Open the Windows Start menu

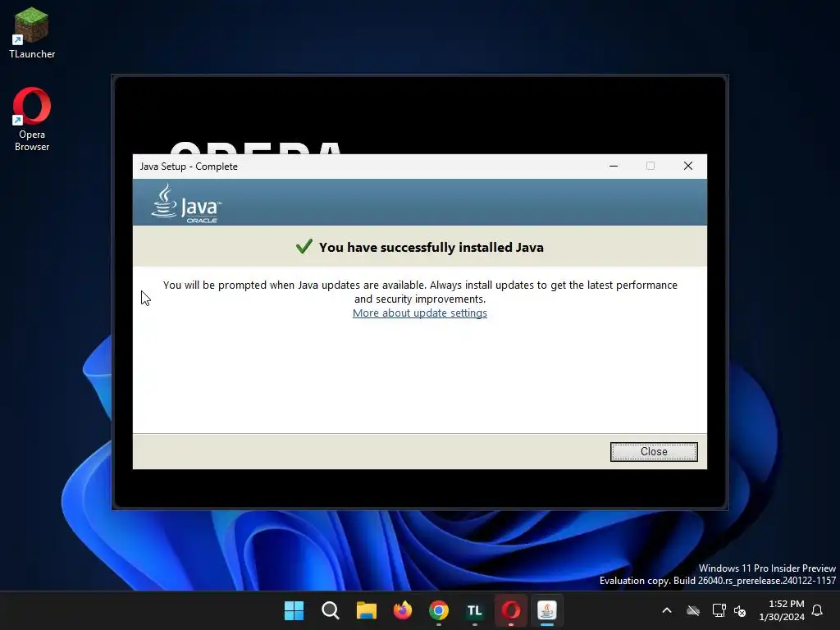click(x=294, y=610)
